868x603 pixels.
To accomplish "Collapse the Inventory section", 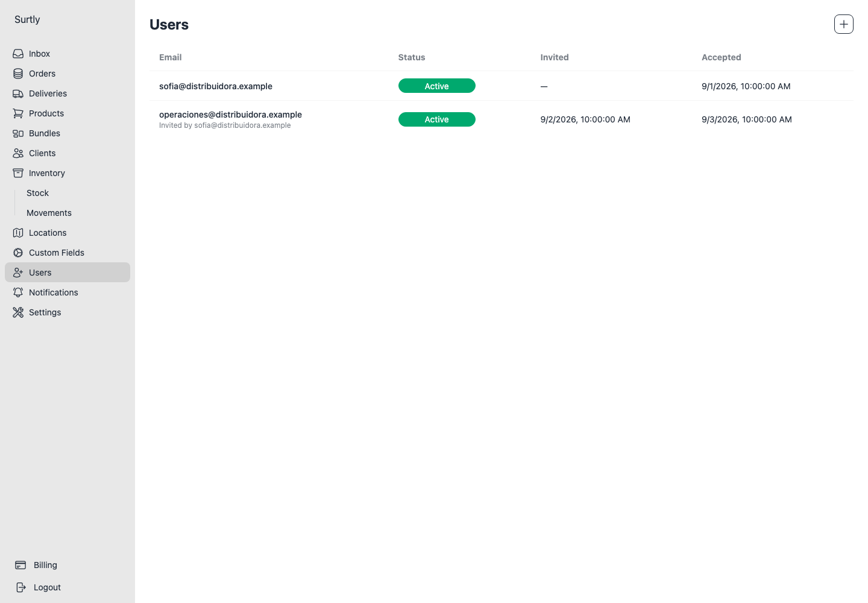I will pos(68,173).
